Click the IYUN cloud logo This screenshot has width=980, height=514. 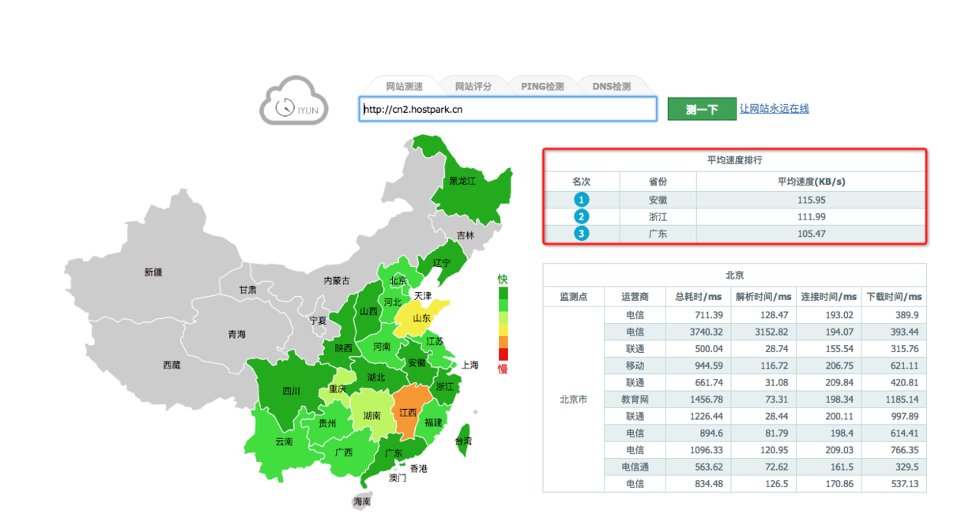click(293, 102)
